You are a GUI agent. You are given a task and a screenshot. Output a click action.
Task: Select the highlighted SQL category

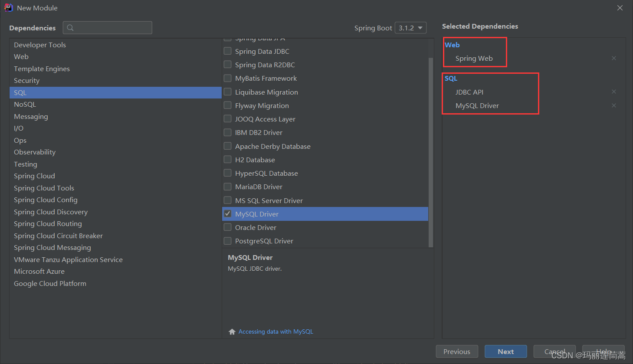(x=115, y=92)
